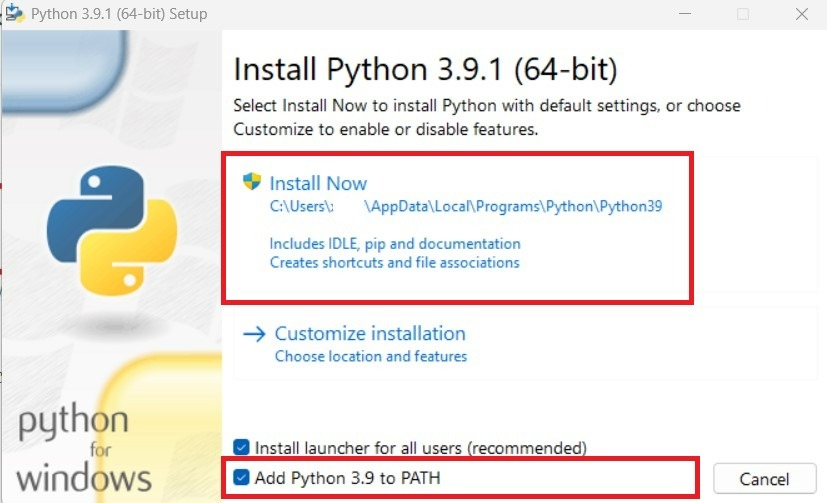Click the arrow icon beside Customize installation
This screenshot has width=827, height=503.
pyautogui.click(x=253, y=333)
